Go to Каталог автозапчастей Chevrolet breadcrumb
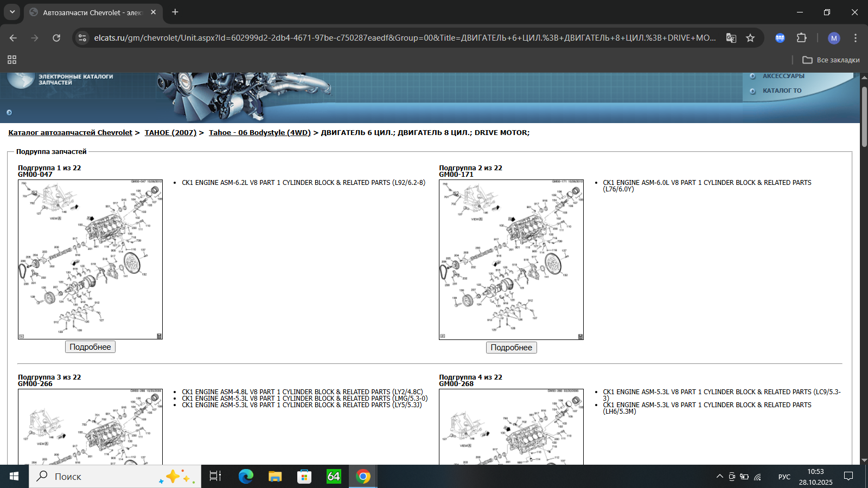The height and width of the screenshot is (488, 868). pyautogui.click(x=70, y=132)
